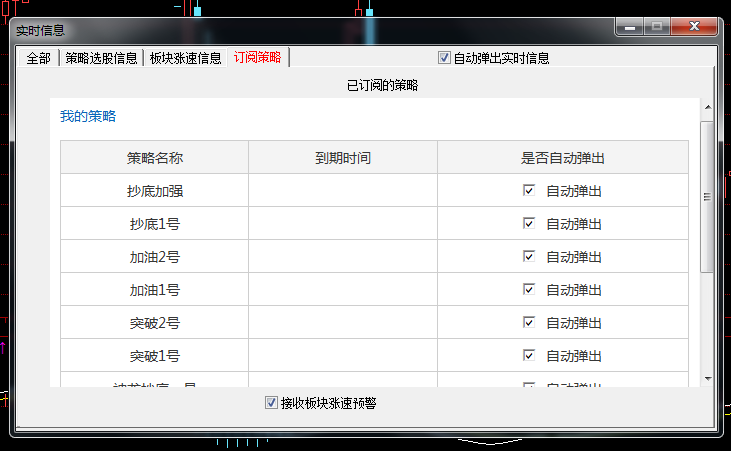731x451 pixels.
Task: Uncheck 自动弹出 for 抄底加强
Action: tap(529, 190)
